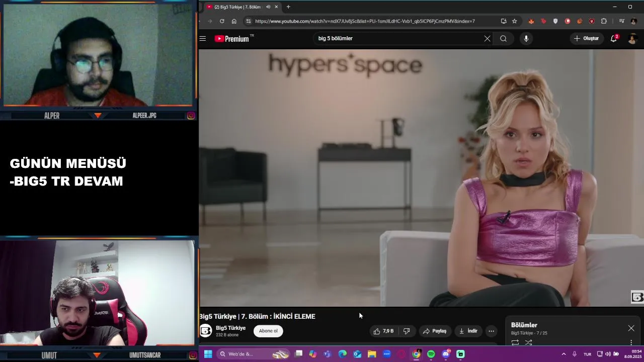Toggle playlist loop
644x362 pixels.
click(x=515, y=342)
